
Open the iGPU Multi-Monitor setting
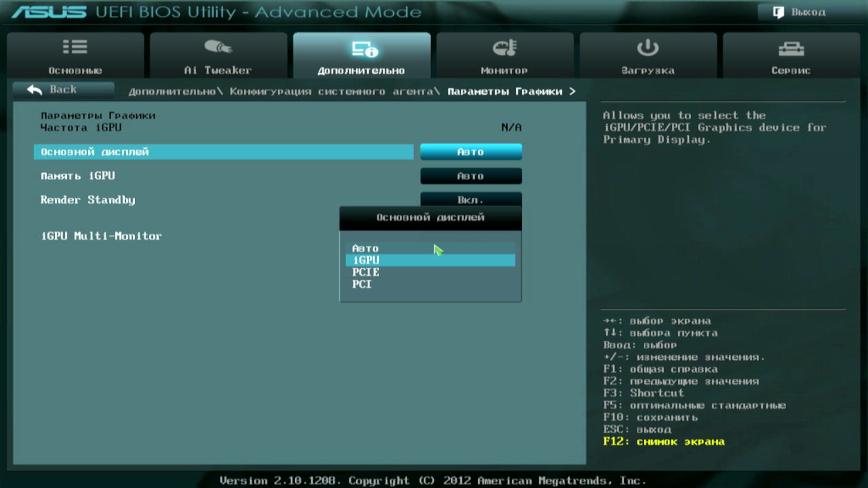tap(101, 236)
